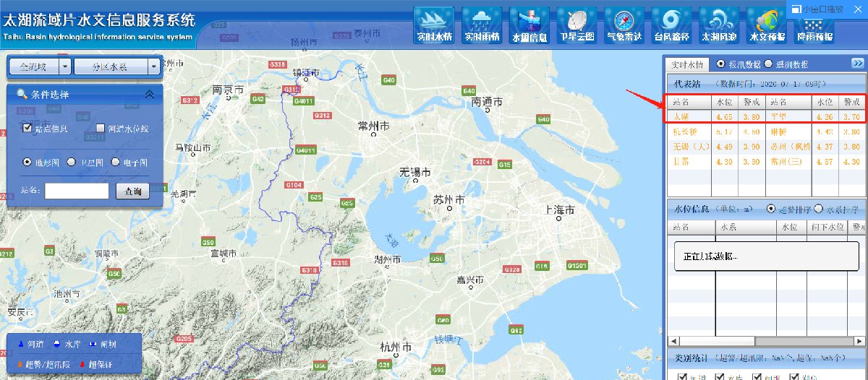This screenshot has width=868, height=380.
Task: Open 实时雨情 real-time rainfall module
Action: tap(482, 25)
